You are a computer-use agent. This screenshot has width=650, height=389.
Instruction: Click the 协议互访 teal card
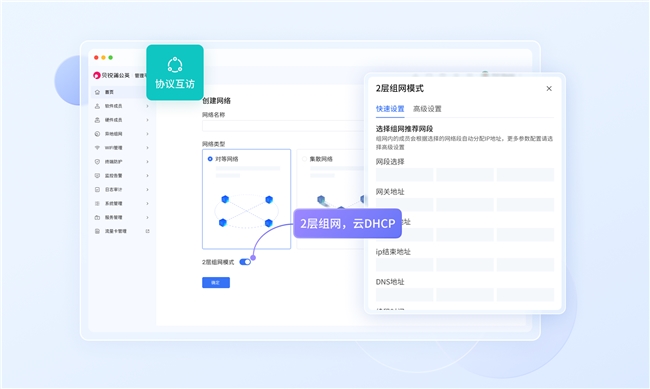tap(175, 73)
